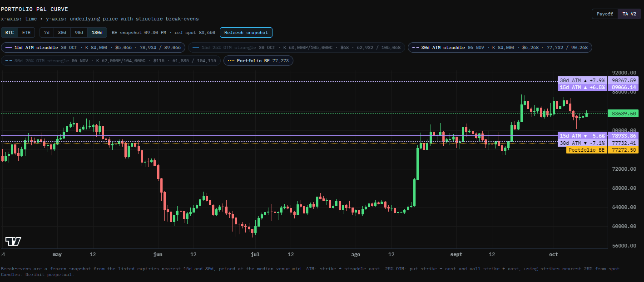Click the "oct" time axis label
This screenshot has width=644, height=282.
pos(554,254)
